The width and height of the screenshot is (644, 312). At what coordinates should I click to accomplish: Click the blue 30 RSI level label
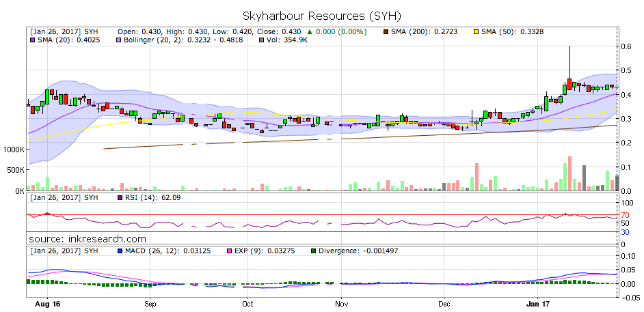tap(624, 231)
